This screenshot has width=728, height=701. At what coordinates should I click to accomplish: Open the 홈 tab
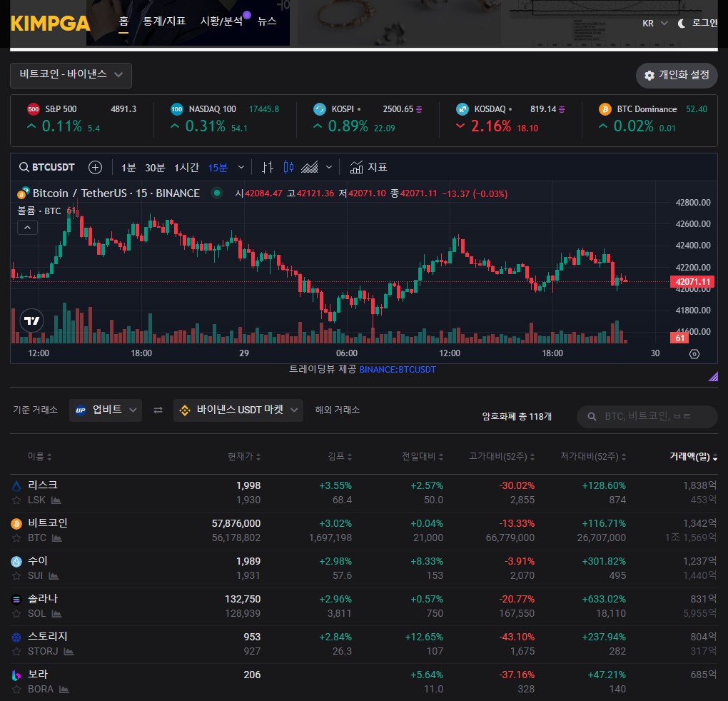pyautogui.click(x=123, y=21)
